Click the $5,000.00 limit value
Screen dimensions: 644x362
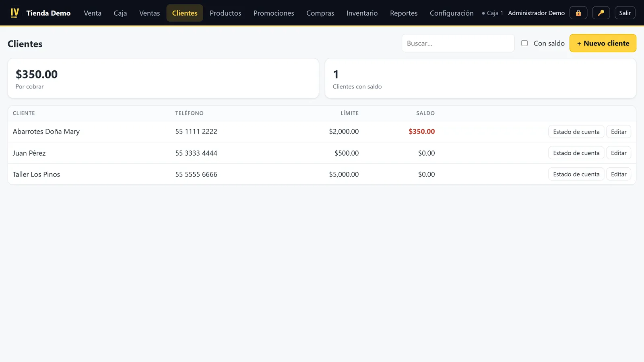[x=344, y=174]
